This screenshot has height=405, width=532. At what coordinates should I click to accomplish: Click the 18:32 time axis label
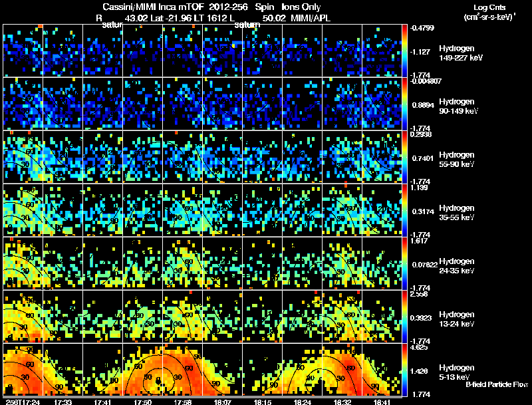(x=342, y=402)
